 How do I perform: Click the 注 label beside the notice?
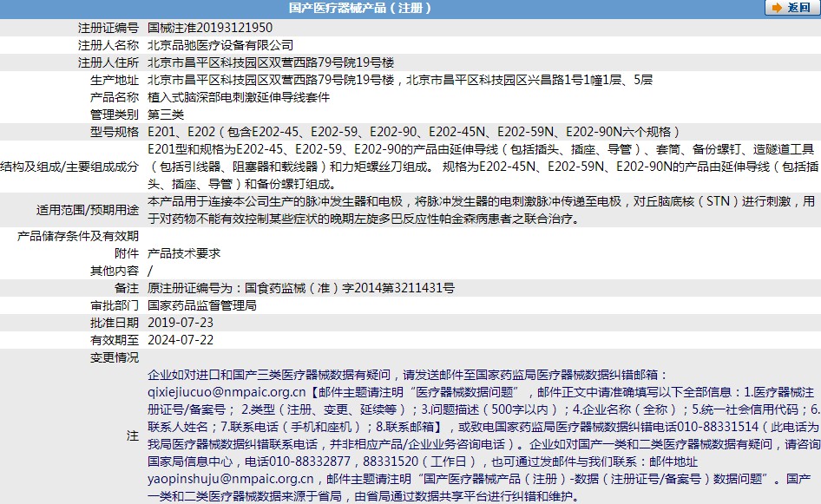pyautogui.click(x=133, y=435)
